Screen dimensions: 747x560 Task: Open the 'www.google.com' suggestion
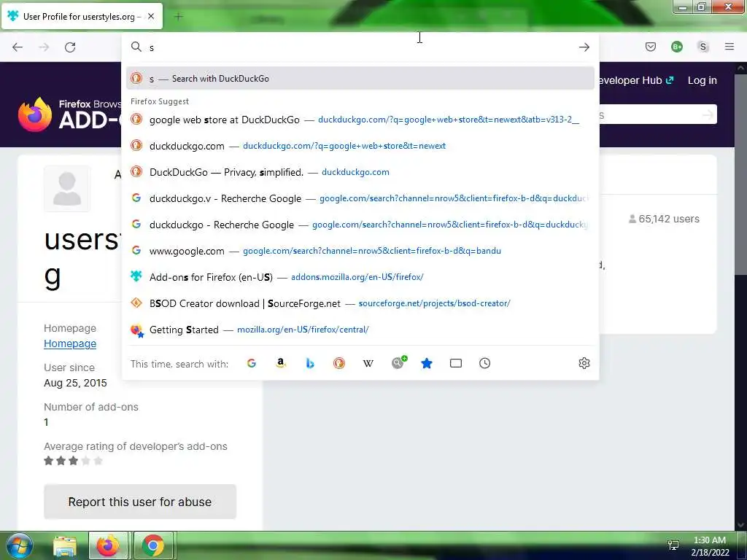[360, 251]
